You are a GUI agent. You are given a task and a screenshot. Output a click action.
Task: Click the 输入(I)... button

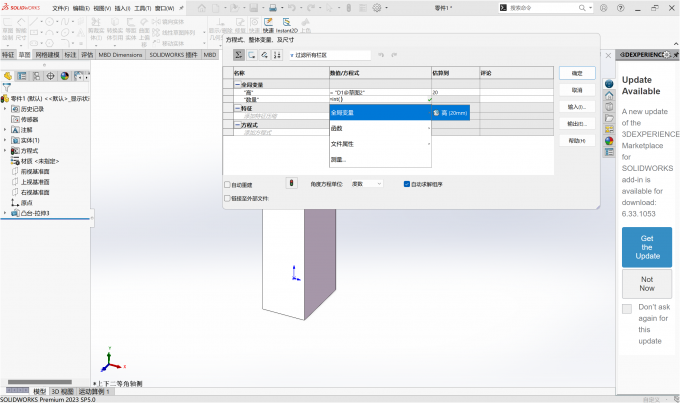pos(577,107)
